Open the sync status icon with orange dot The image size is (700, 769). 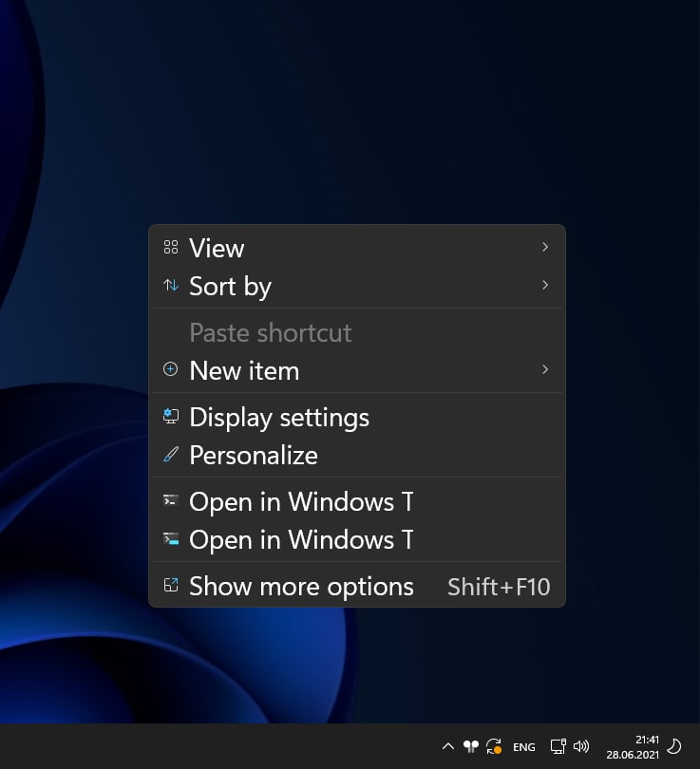494,746
